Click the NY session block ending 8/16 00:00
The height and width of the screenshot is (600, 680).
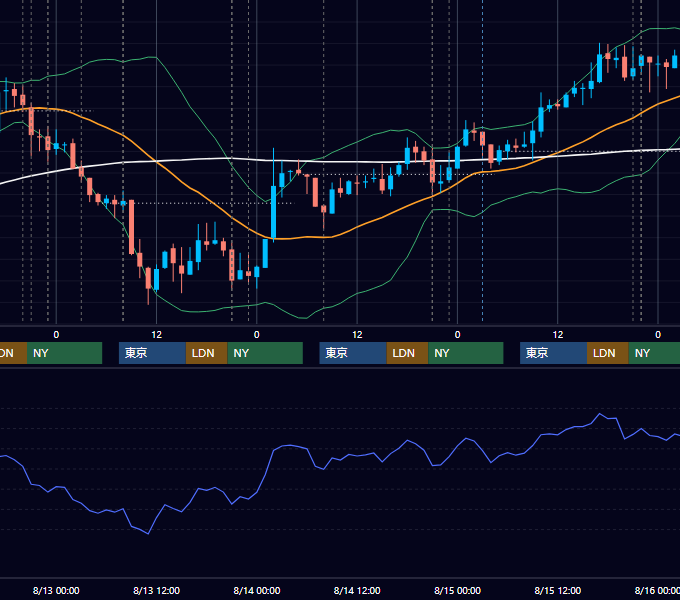pos(654,353)
